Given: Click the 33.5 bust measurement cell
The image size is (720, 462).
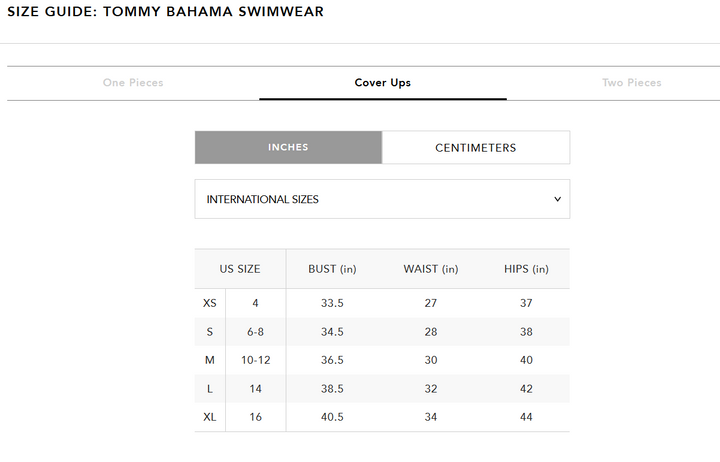Looking at the screenshot, I should click(x=333, y=303).
